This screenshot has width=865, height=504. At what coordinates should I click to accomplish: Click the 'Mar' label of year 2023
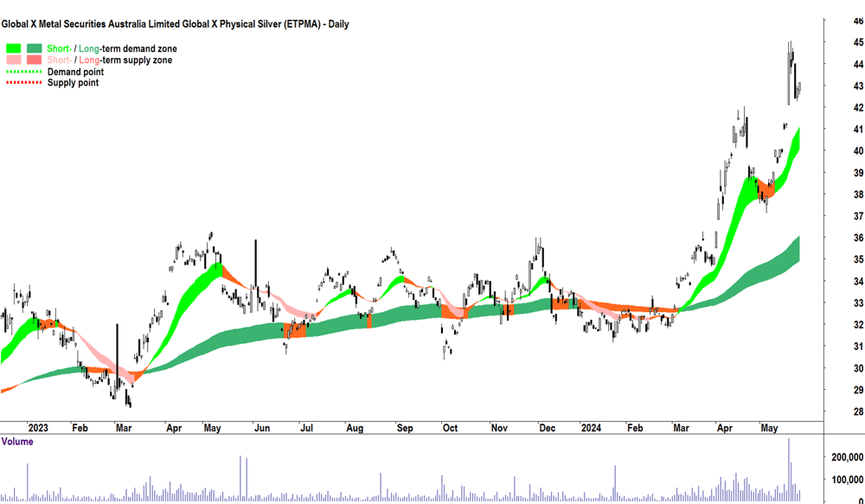(124, 428)
